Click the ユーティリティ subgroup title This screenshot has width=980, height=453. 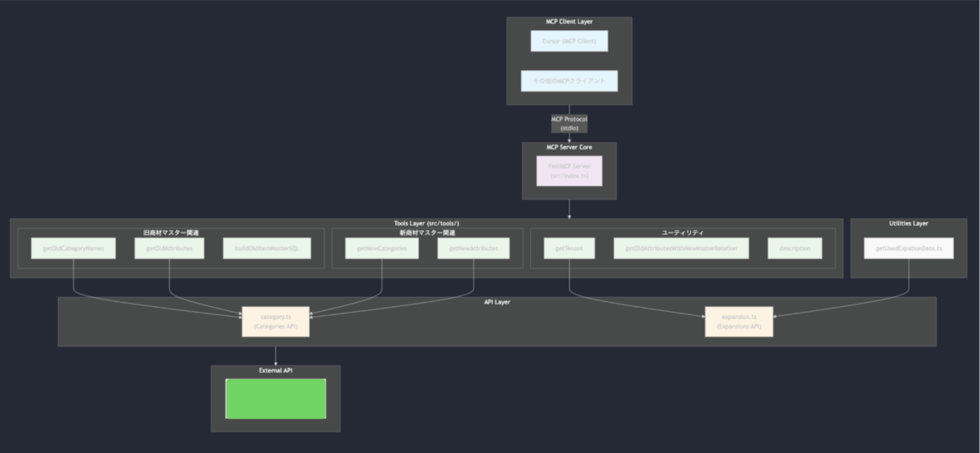click(x=683, y=233)
